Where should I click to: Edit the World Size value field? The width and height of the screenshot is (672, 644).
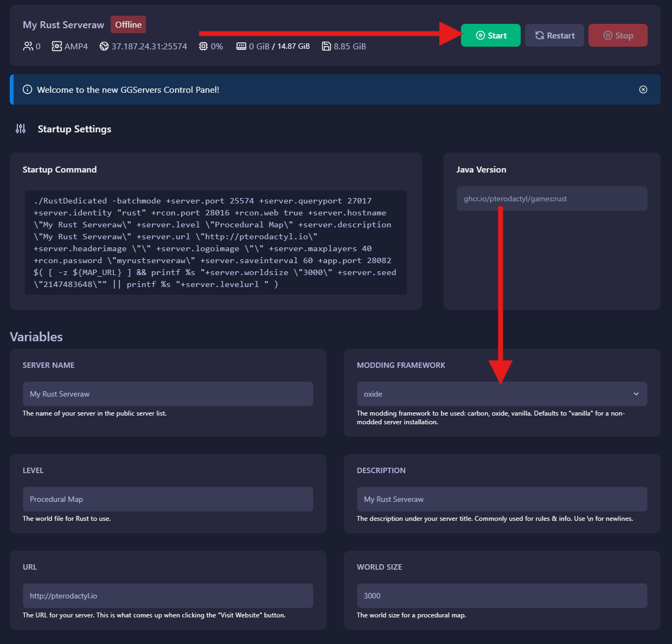[x=501, y=595]
